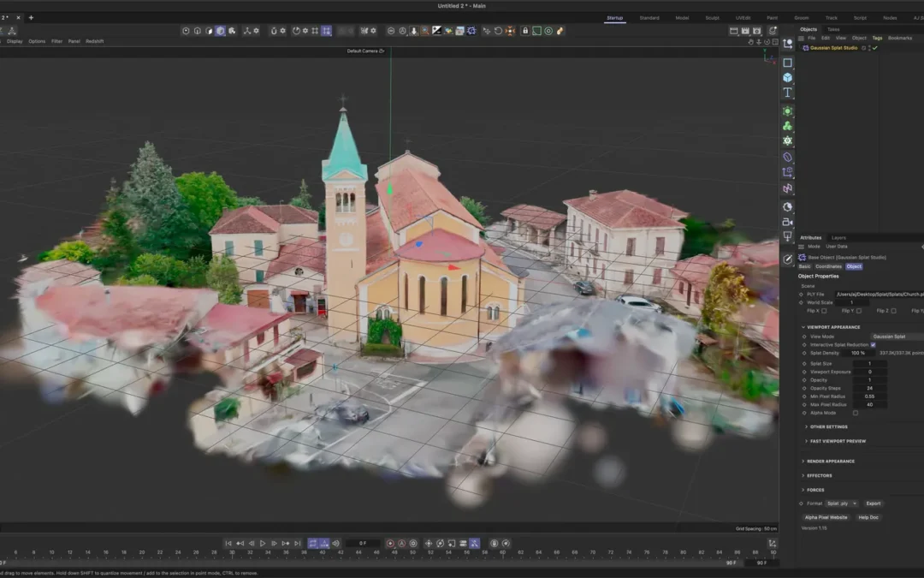924x578 pixels.
Task: Click the Rectangle spline tool icon
Action: 787,63
